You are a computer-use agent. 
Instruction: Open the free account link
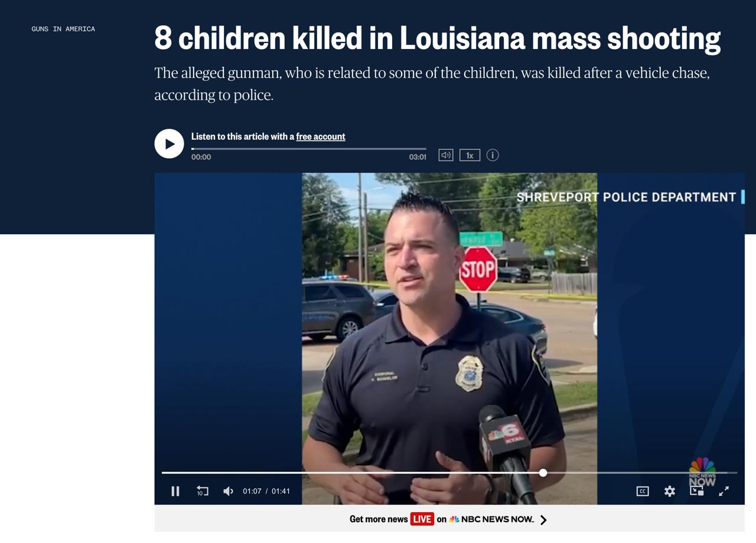point(321,136)
